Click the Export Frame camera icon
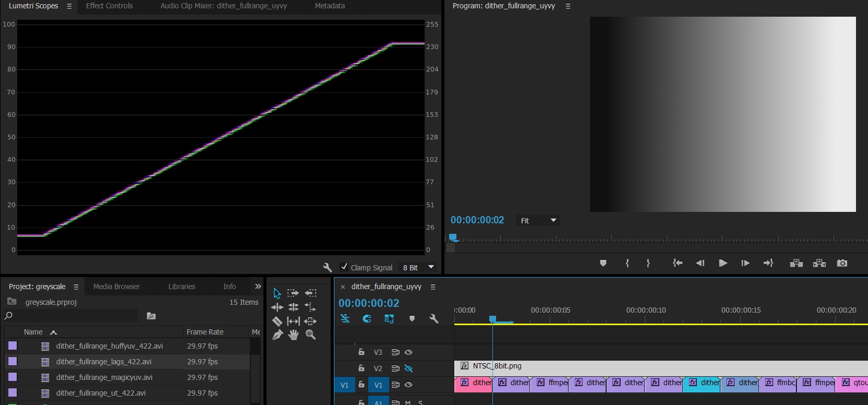 pos(842,263)
